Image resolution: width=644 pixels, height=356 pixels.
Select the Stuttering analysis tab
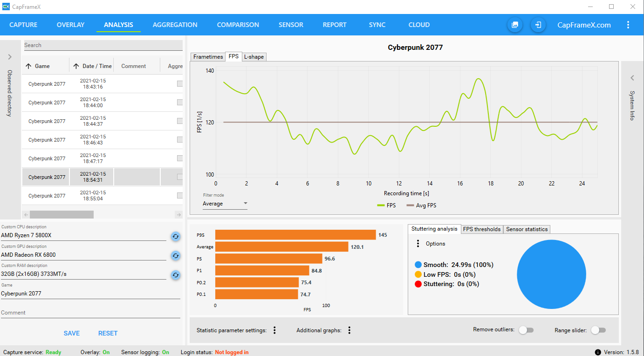tap(434, 229)
